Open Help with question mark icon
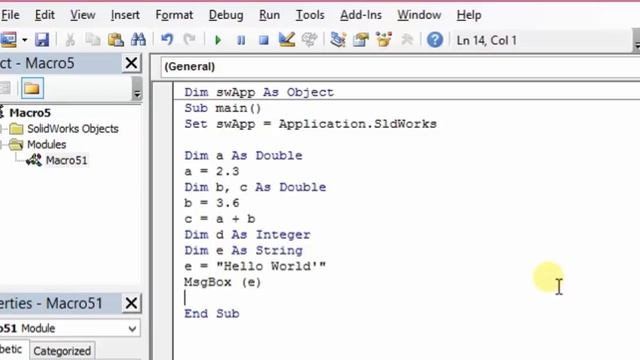Image resolution: width=640 pixels, height=360 pixels. (435, 40)
